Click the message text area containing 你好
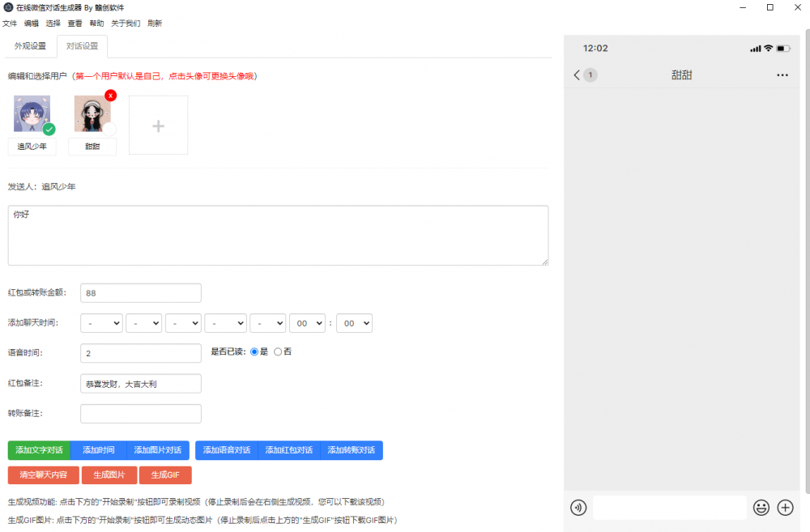810x532 pixels. pos(278,236)
